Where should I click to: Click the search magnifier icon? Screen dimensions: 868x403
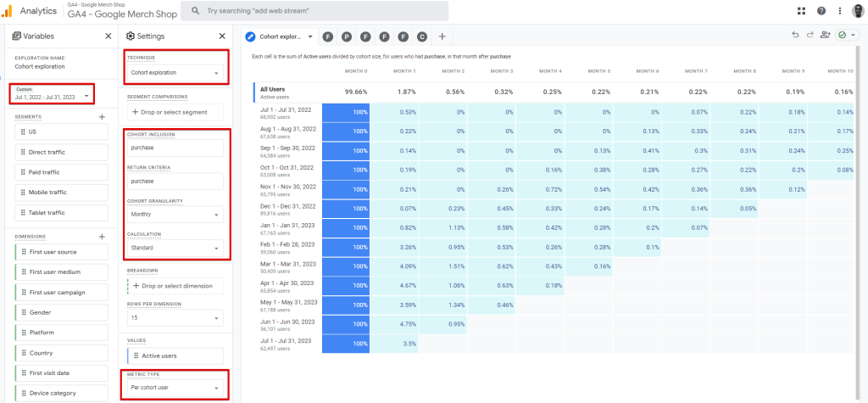click(194, 10)
